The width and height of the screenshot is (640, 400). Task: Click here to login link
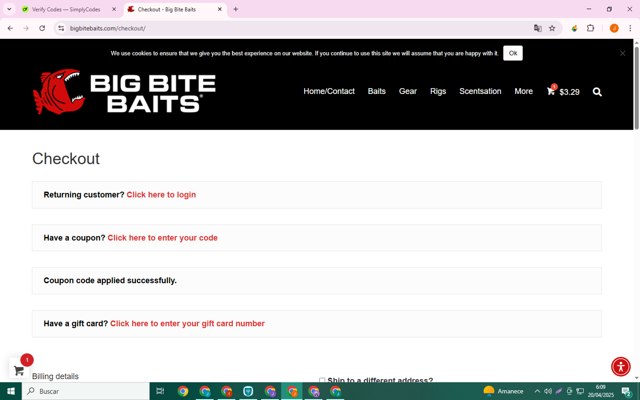click(x=161, y=195)
